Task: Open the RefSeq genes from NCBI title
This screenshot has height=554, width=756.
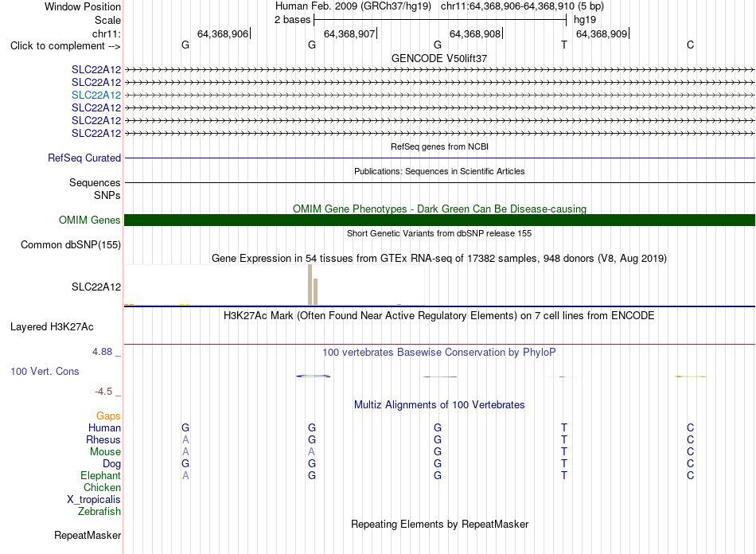Action: click(x=439, y=146)
